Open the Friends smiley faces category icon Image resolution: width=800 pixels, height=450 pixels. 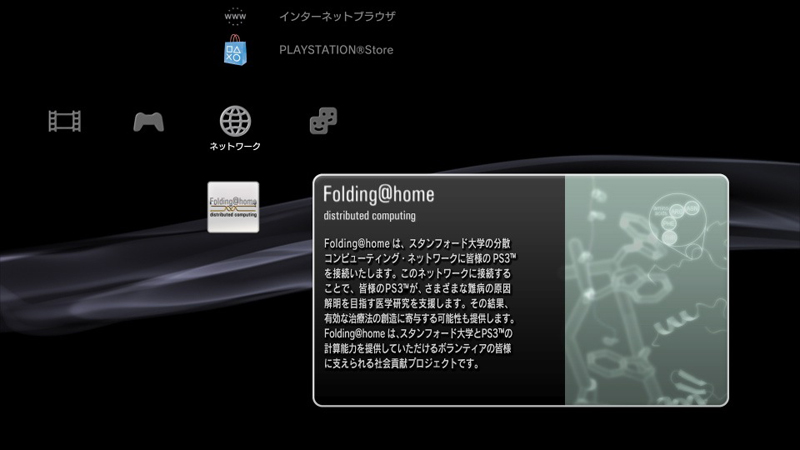coord(322,121)
